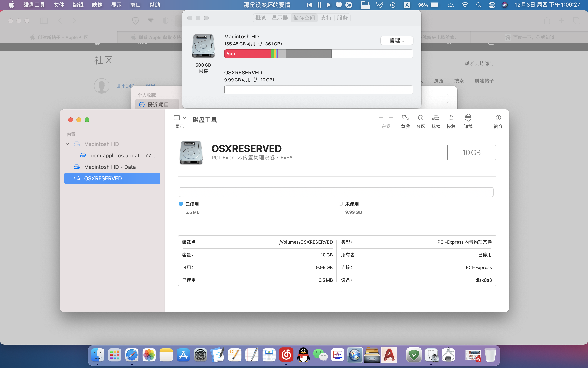
Task: Click 联系支持部门 link in Safari page
Action: point(479,64)
